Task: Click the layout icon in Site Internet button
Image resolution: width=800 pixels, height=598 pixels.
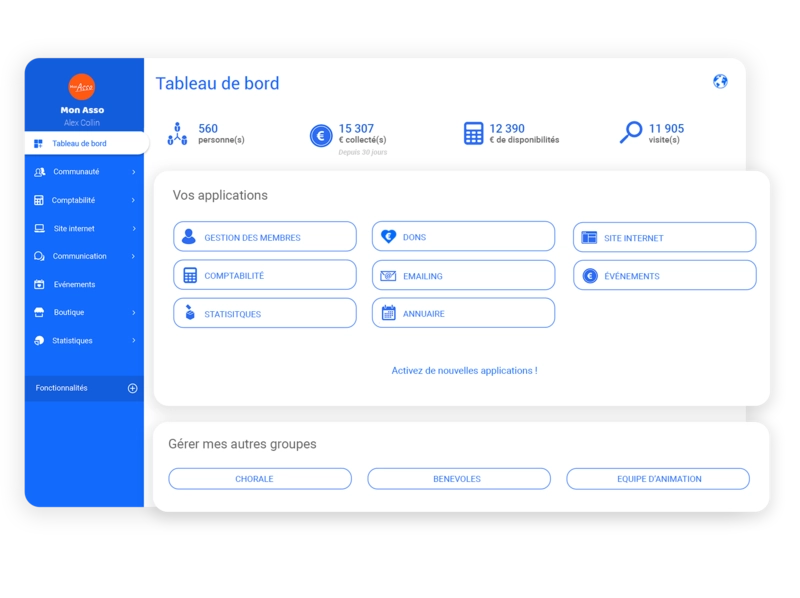Action: (x=589, y=237)
